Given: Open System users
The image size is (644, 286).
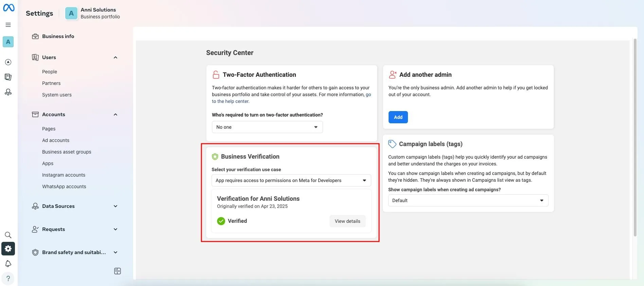Looking at the screenshot, I should [57, 95].
